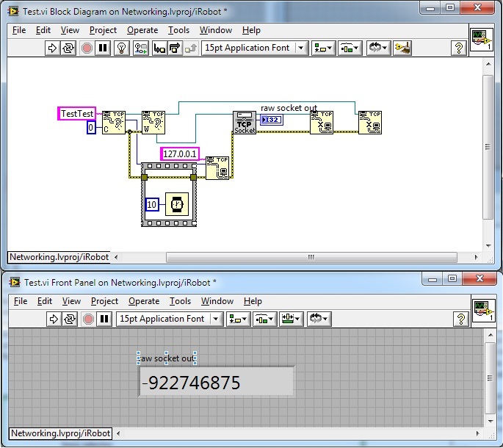Click Run Continuously in Front Panel toolbar
This screenshot has width=503, height=448.
[x=70, y=319]
